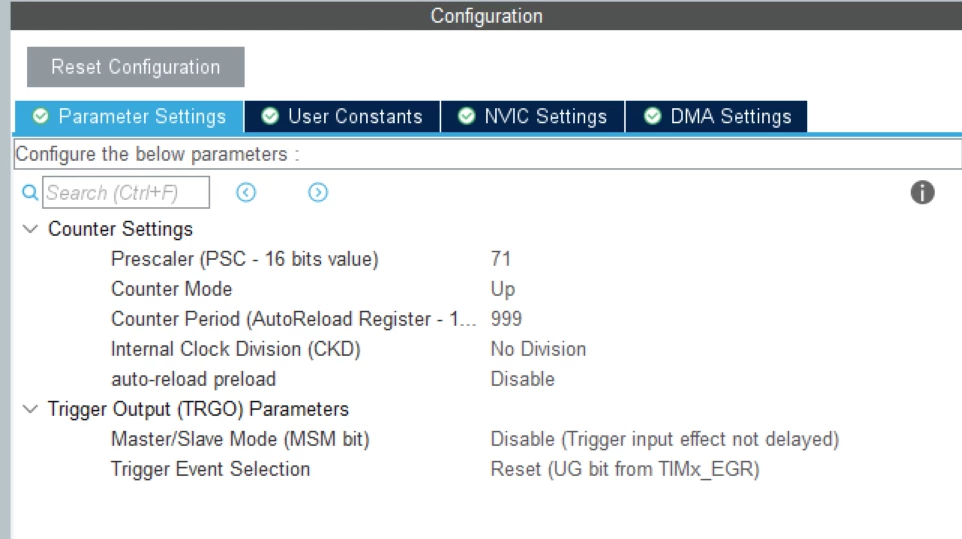Switch to the NVIC Settings tab

[533, 117]
